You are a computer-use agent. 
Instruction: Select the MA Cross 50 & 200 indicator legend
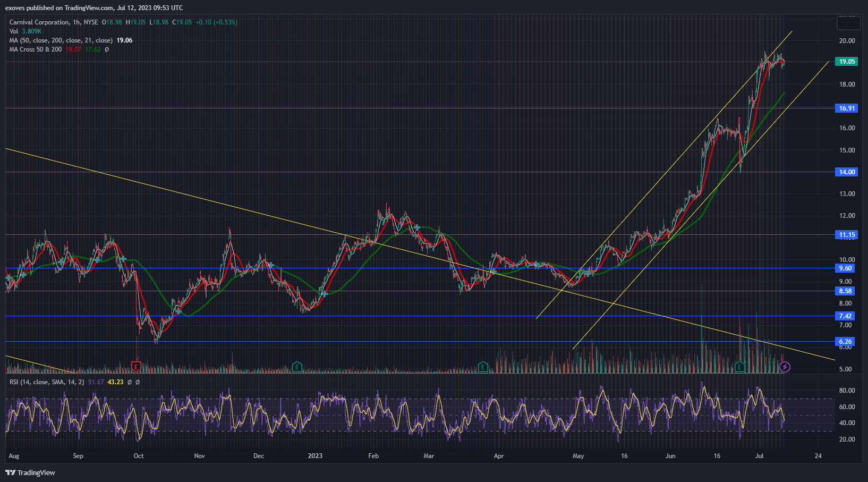tap(35, 49)
